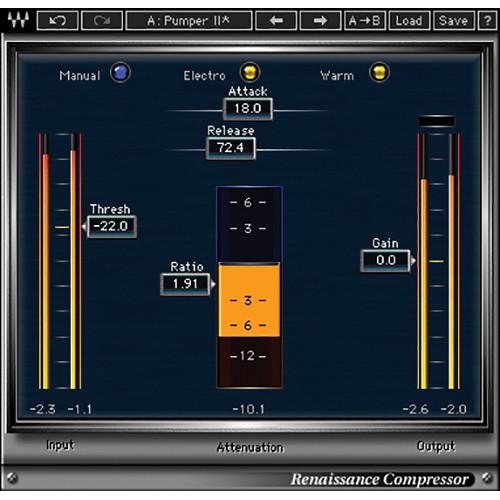Viewport: 500px width, 500px height.
Task: Toggle the Warm character button
Action: tap(379, 72)
